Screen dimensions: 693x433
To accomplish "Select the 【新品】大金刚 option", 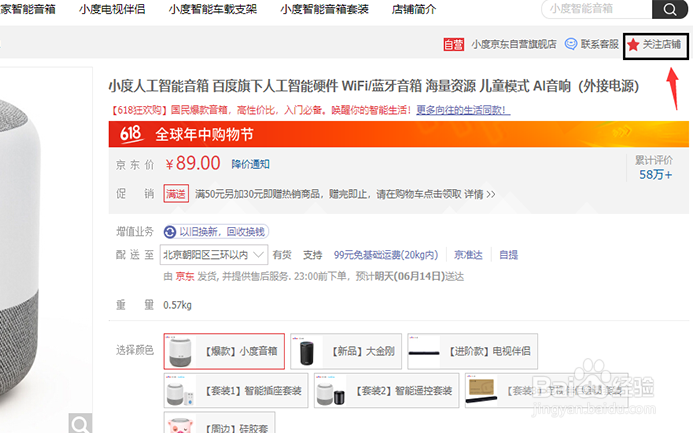I will point(346,351).
